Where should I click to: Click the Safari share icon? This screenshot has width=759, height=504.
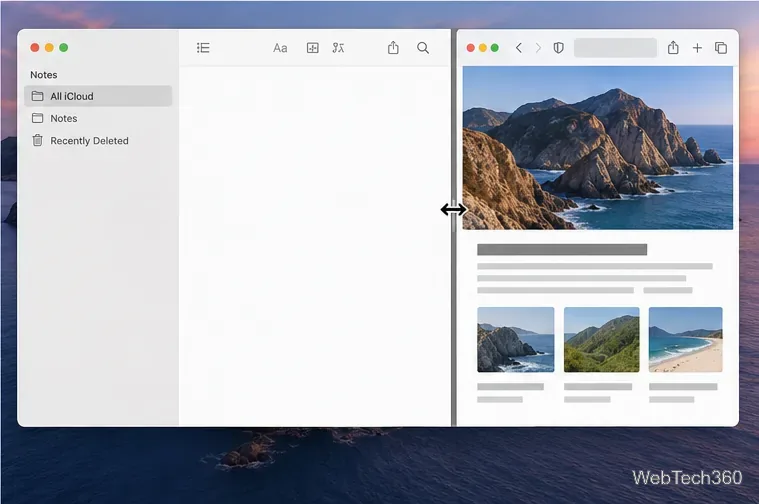[x=673, y=47]
